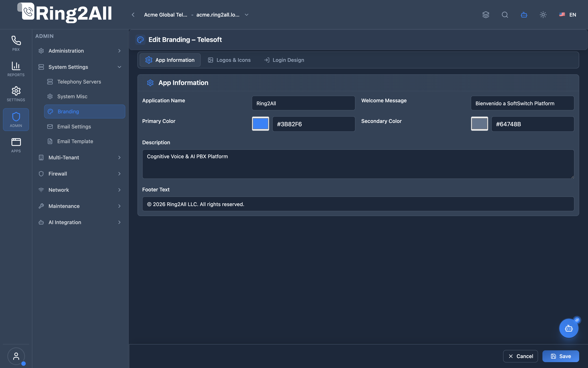Select the Admin shield icon
This screenshot has width=588, height=368.
click(16, 119)
